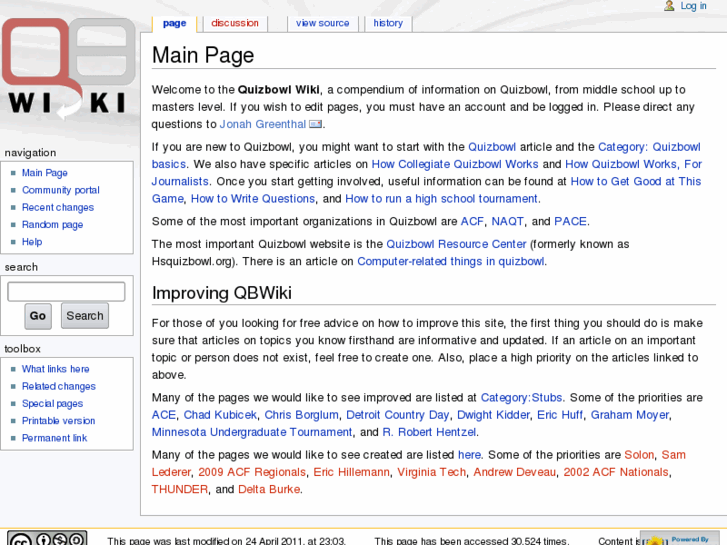Open the Virginia Tech link
This screenshot has height=545, width=727.
click(431, 472)
